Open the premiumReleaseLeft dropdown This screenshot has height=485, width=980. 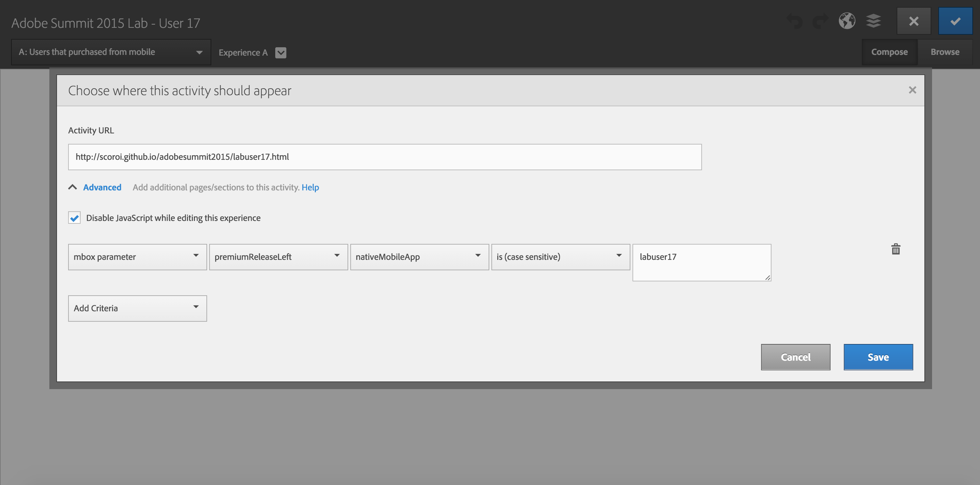(278, 257)
